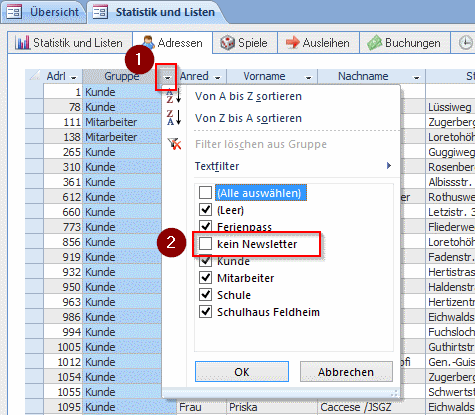Open the Ausleihen tab
The height and width of the screenshot is (415, 475).
(x=318, y=43)
